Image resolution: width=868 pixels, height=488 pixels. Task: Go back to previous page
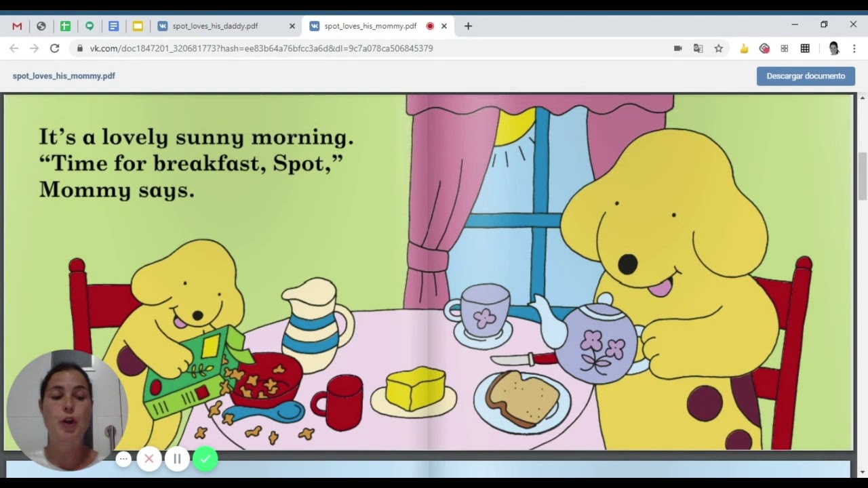click(14, 48)
